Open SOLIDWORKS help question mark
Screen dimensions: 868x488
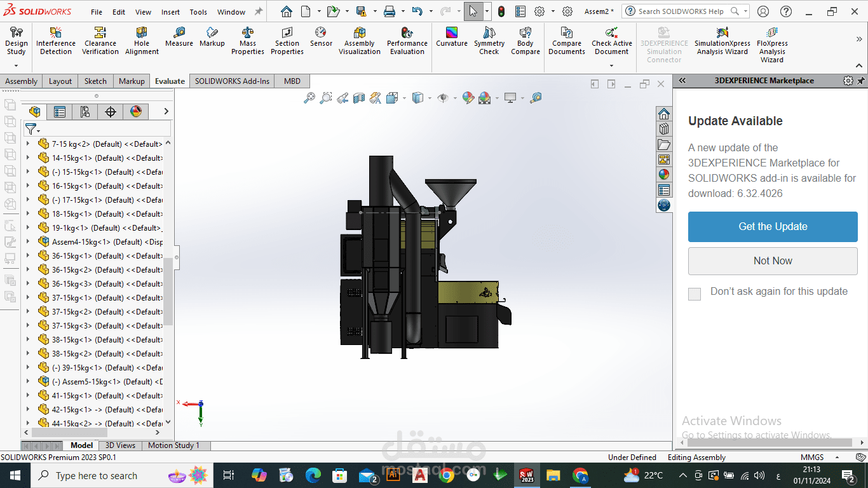[x=786, y=11]
